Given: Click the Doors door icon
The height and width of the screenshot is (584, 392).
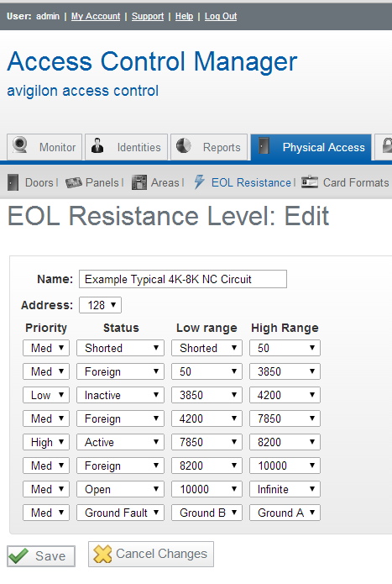Looking at the screenshot, I should tap(13, 182).
